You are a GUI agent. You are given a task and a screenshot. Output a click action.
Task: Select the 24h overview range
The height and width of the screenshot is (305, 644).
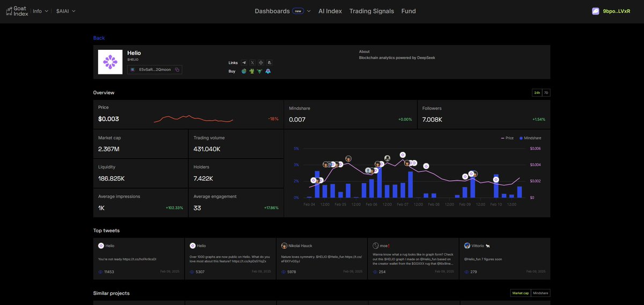coord(537,93)
